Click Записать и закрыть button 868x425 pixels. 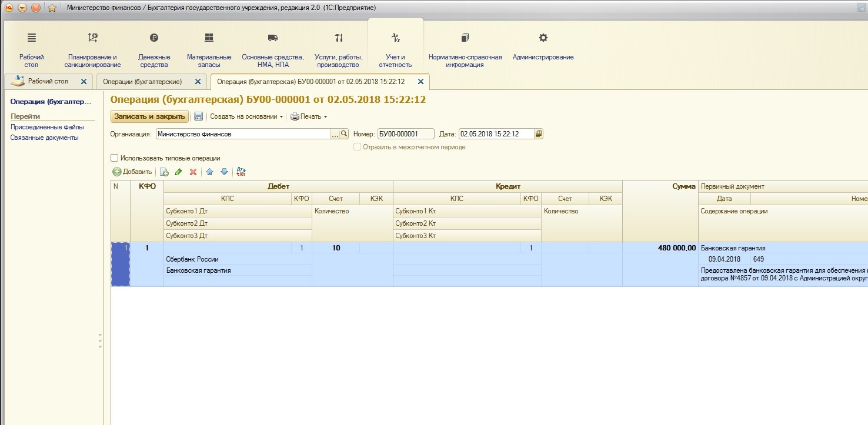click(x=150, y=116)
